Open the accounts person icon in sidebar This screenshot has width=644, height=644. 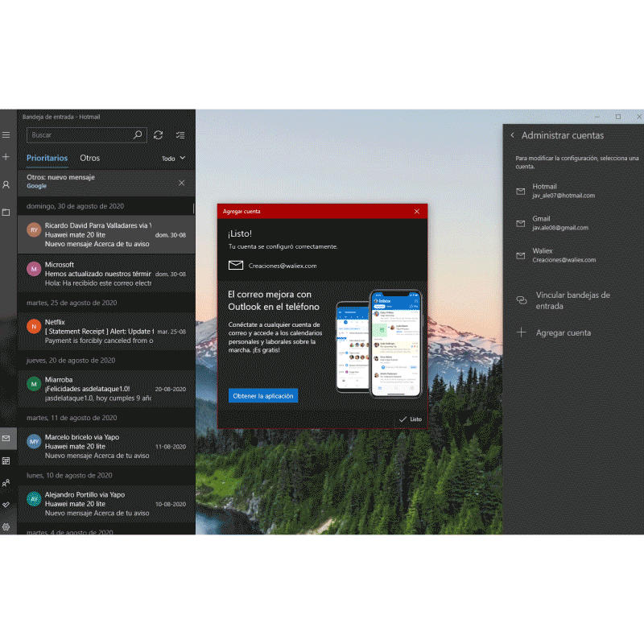click(x=6, y=185)
